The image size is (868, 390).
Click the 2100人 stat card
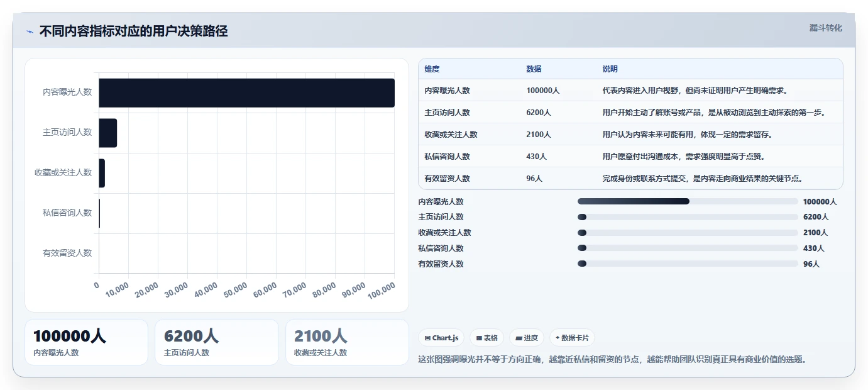coord(347,342)
